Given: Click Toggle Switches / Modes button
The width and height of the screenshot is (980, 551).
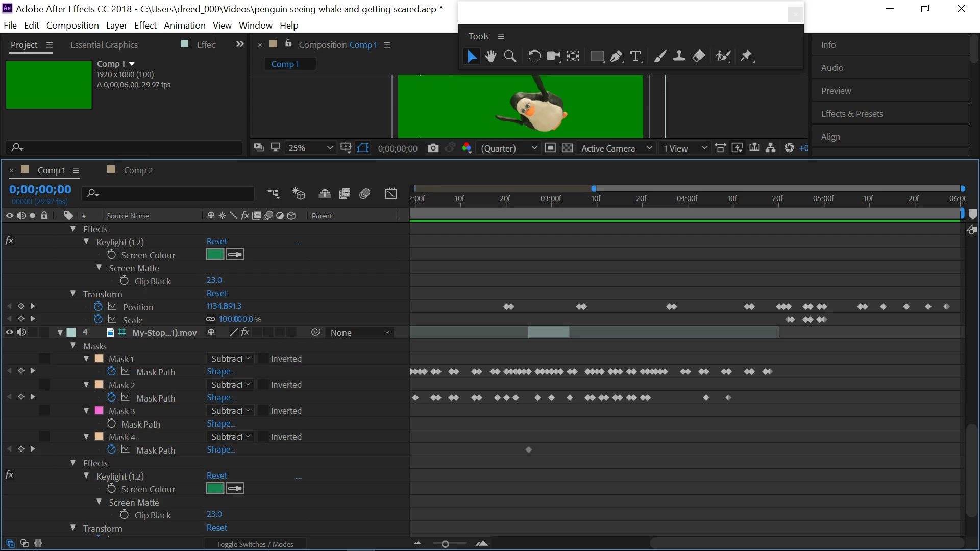Looking at the screenshot, I should (x=255, y=544).
